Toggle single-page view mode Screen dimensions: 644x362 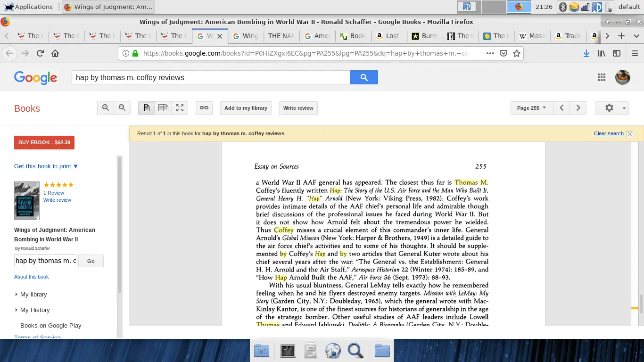click(x=146, y=108)
